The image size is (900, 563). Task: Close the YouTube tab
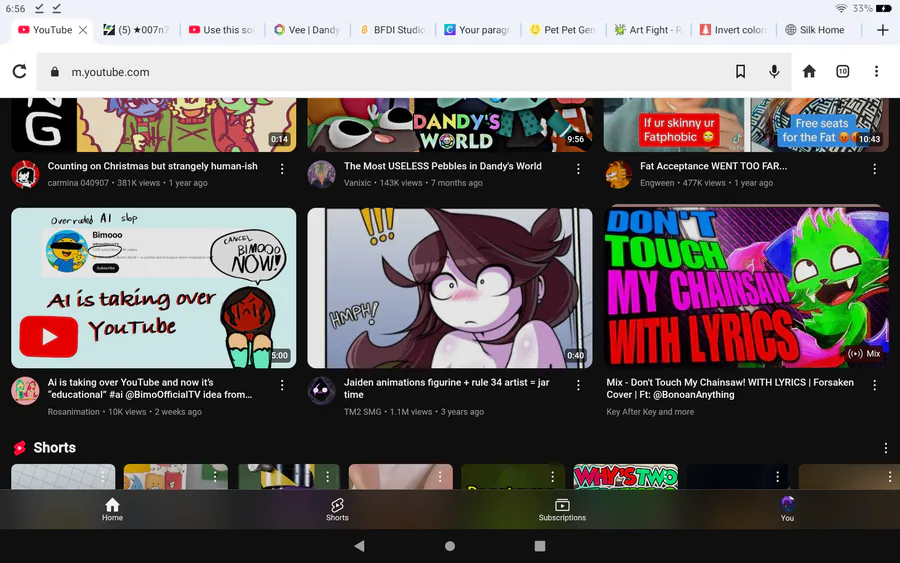pos(83,30)
